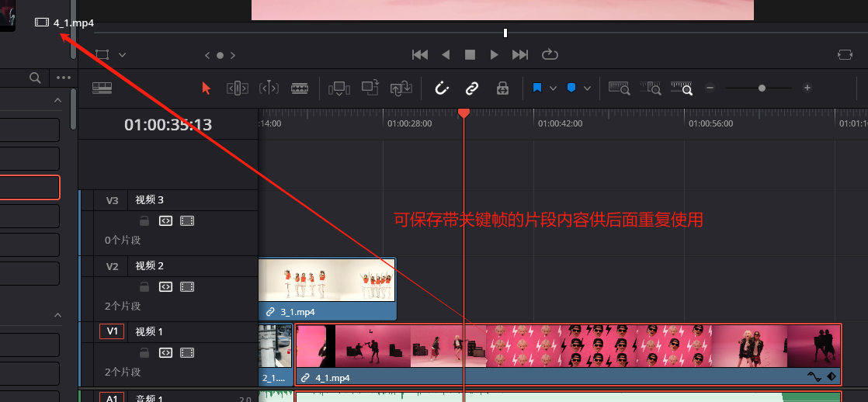Enable loop playback button

coord(550,54)
